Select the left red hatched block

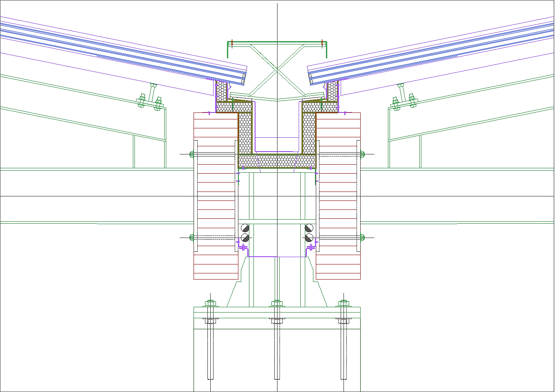(215, 196)
